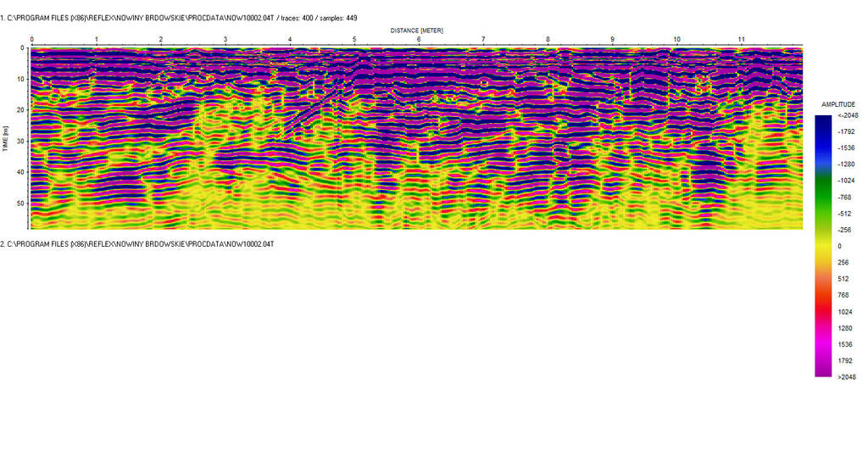The width and height of the screenshot is (868, 468).
Task: Click the first file path header with trace count
Action: point(172,17)
